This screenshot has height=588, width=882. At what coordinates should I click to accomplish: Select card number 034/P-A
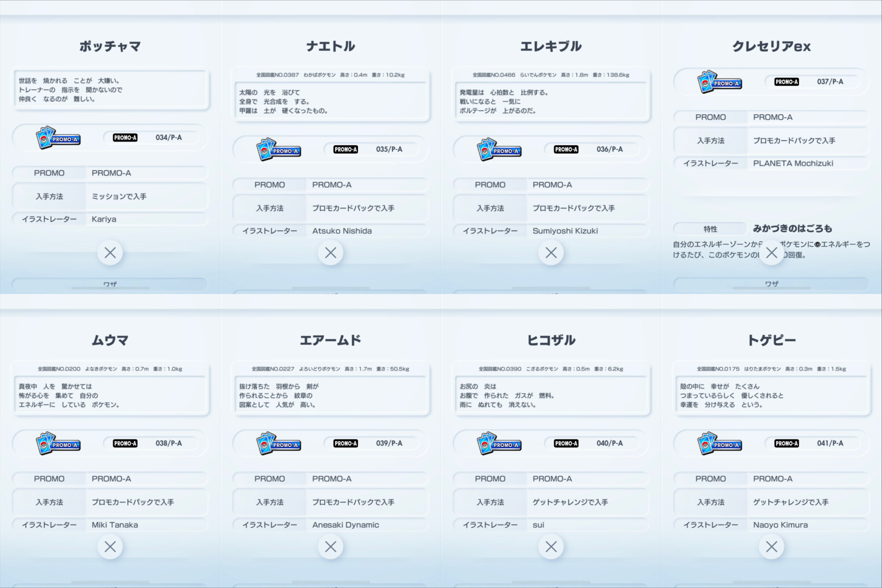coord(168,138)
